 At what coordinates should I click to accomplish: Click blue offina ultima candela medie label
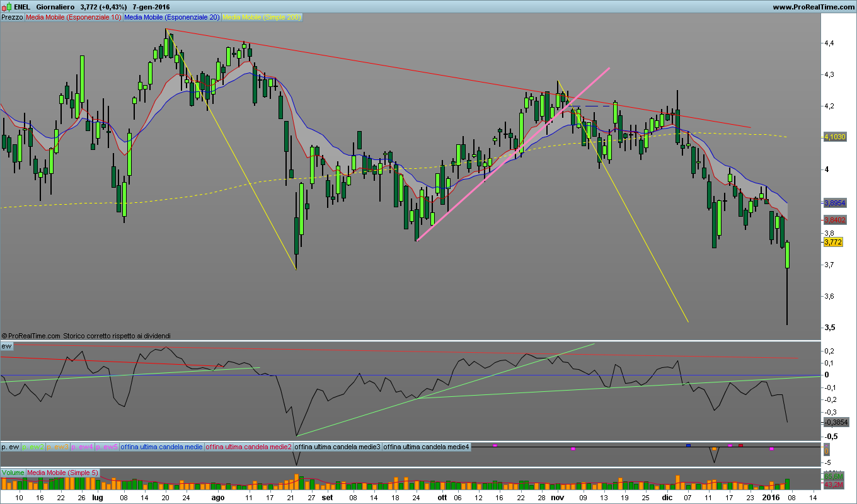162,447
